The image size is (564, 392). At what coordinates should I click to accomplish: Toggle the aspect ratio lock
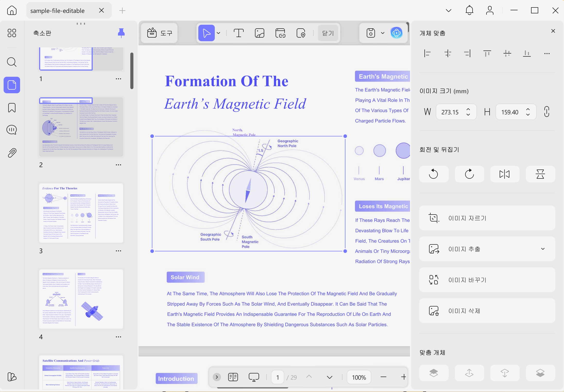click(x=546, y=112)
